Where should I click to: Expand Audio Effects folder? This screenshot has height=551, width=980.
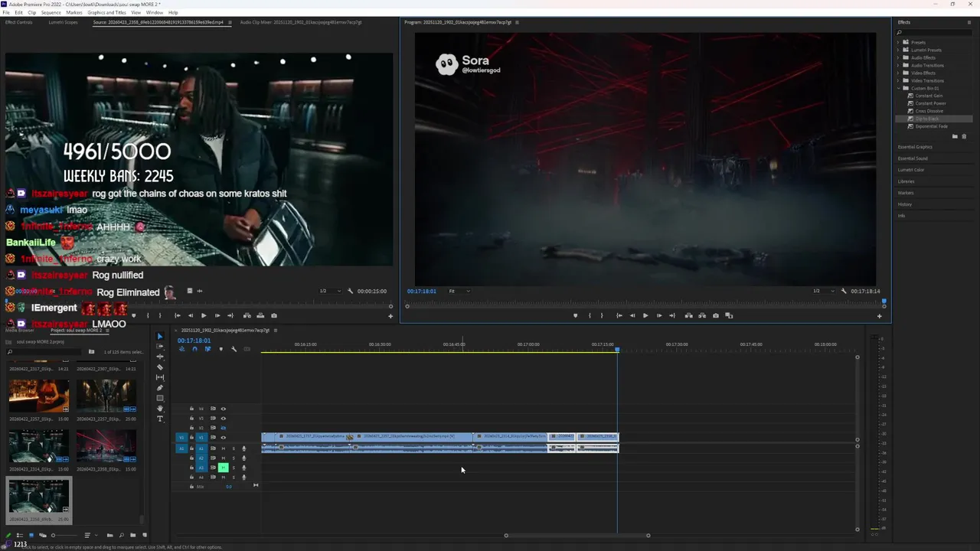899,57
